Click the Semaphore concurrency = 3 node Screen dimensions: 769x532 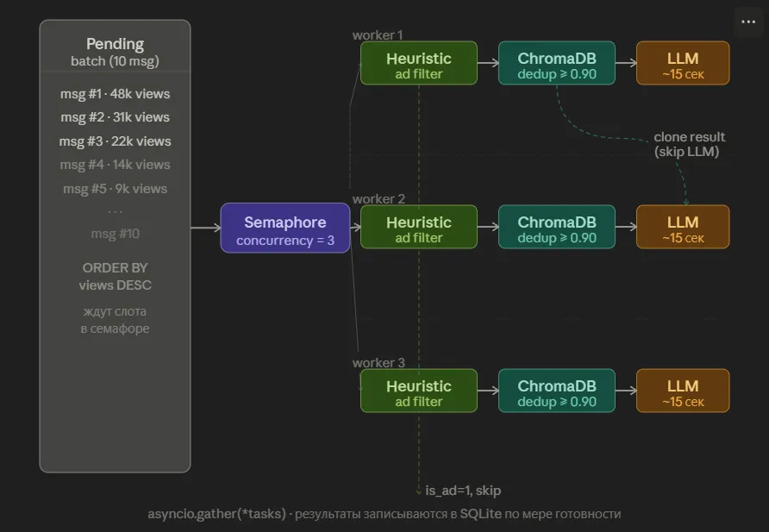tap(285, 228)
